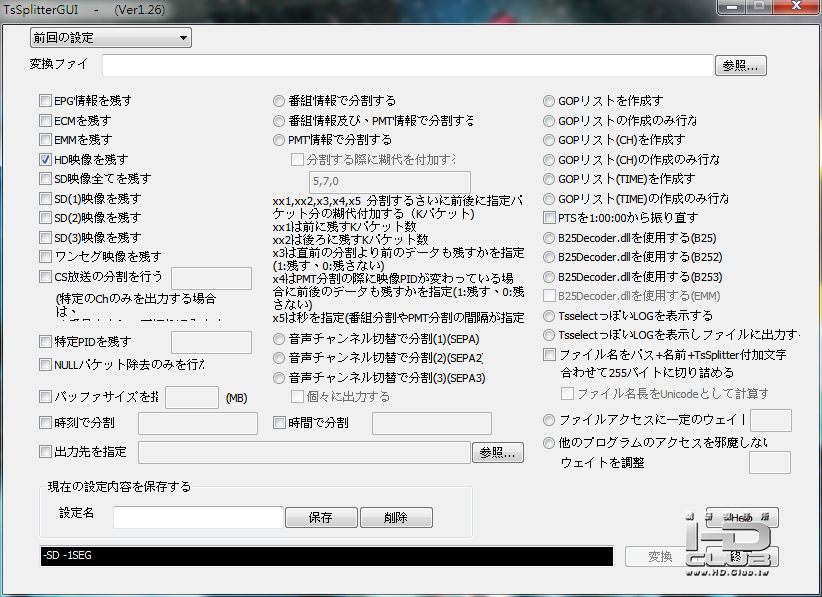Enable the 時間で分割 checkbox
The image size is (822, 597).
[x=279, y=422]
